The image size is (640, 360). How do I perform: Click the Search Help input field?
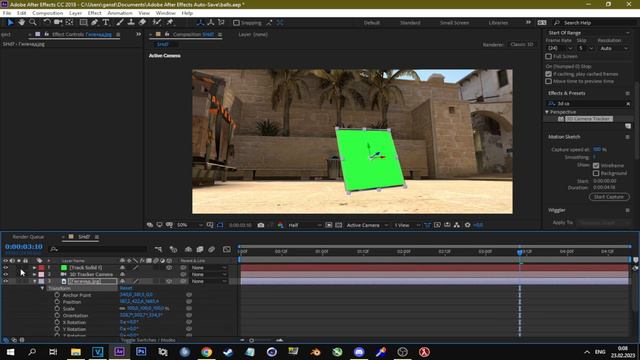pos(596,22)
